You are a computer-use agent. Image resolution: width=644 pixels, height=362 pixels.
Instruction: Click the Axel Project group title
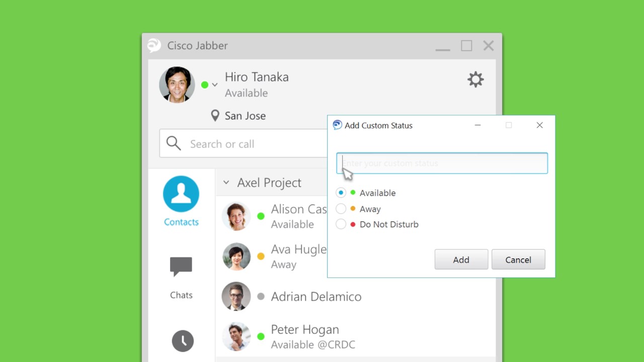[269, 183]
